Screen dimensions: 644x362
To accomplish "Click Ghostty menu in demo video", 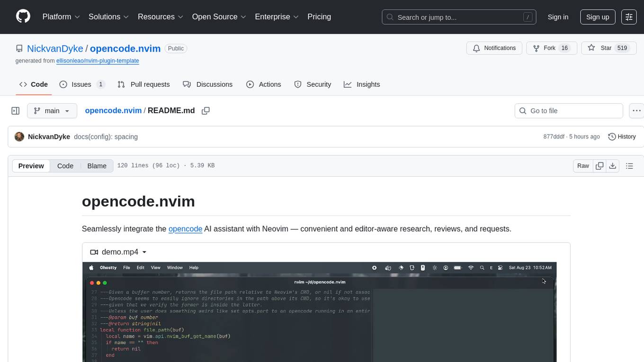I will coord(108,268).
